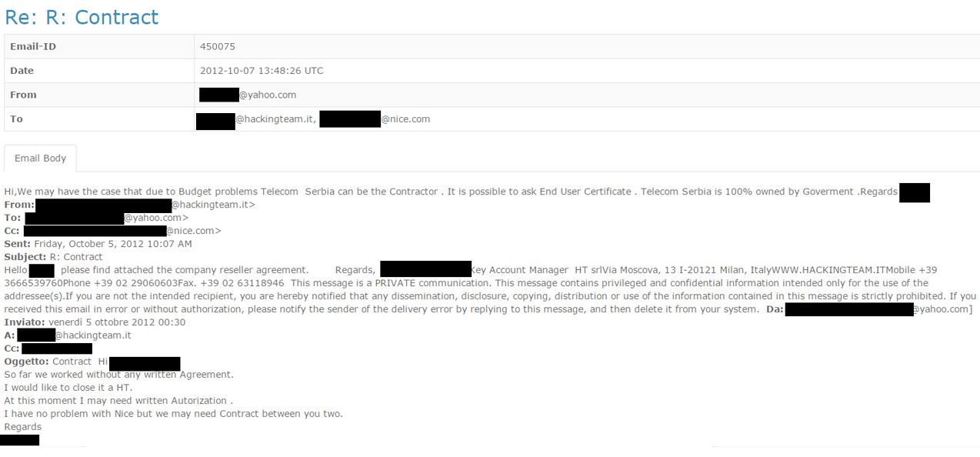Click the Email-ID label cell

point(99,46)
